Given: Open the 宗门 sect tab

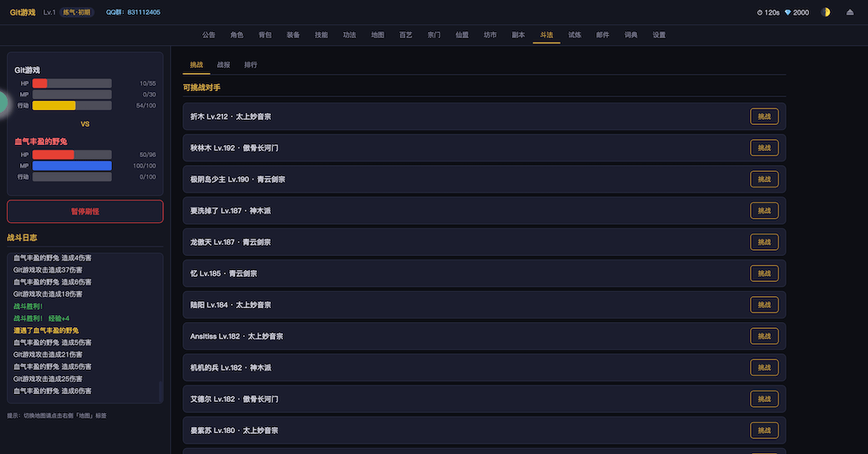Looking at the screenshot, I should pos(434,35).
